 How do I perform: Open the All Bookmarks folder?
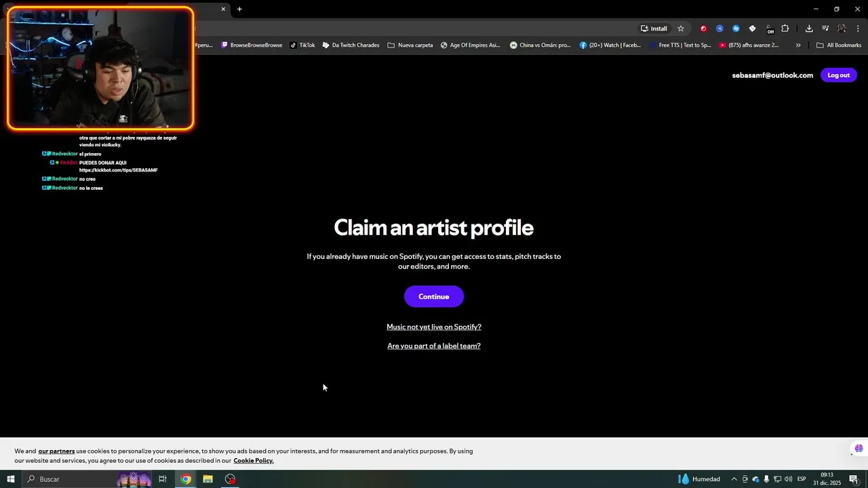tap(839, 45)
